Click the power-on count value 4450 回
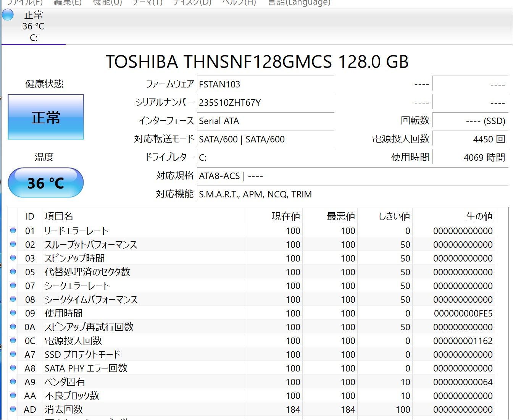Screen dimensions: 513x420 pos(470,139)
